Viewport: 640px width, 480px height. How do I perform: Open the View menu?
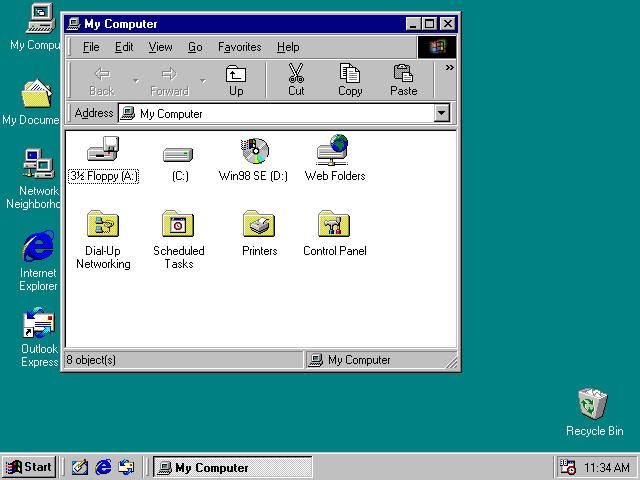click(x=160, y=47)
